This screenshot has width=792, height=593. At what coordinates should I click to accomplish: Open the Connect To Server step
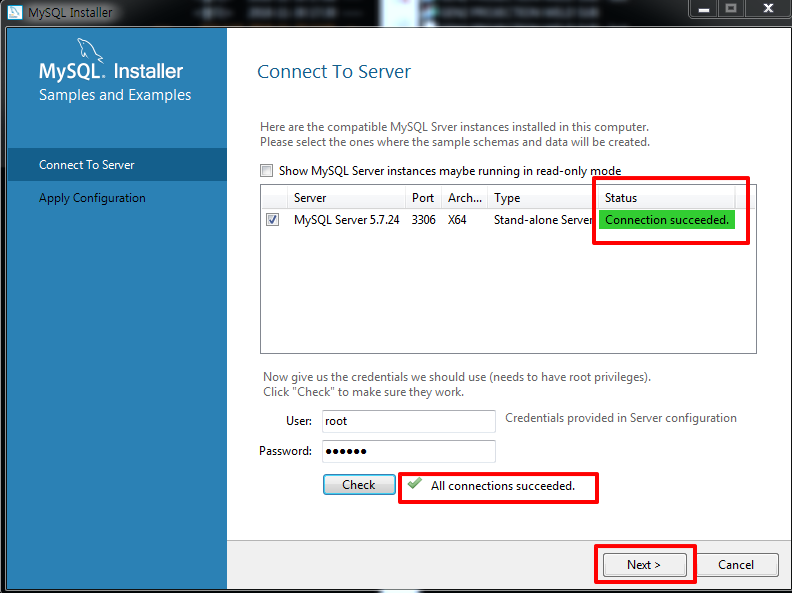pyautogui.click(x=117, y=165)
